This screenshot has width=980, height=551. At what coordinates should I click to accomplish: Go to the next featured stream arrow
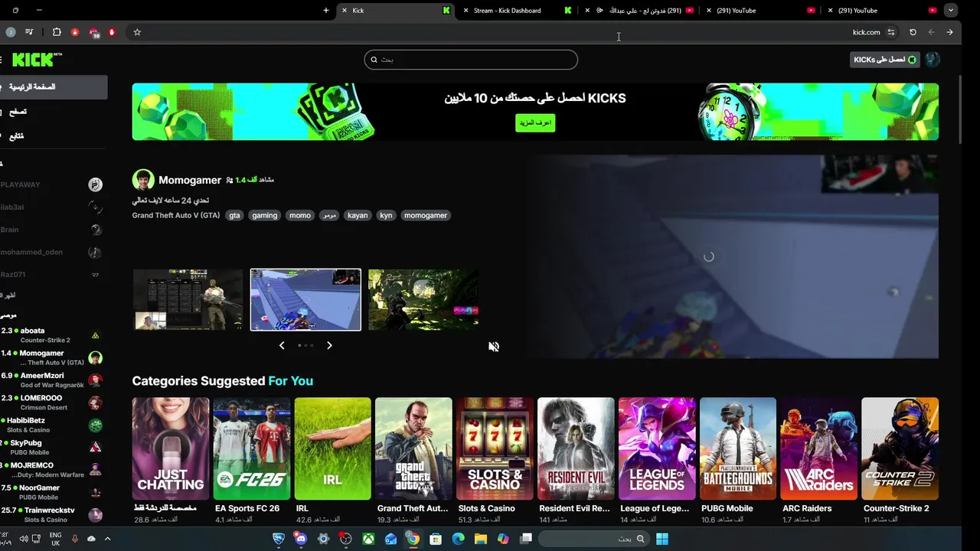[329, 346]
